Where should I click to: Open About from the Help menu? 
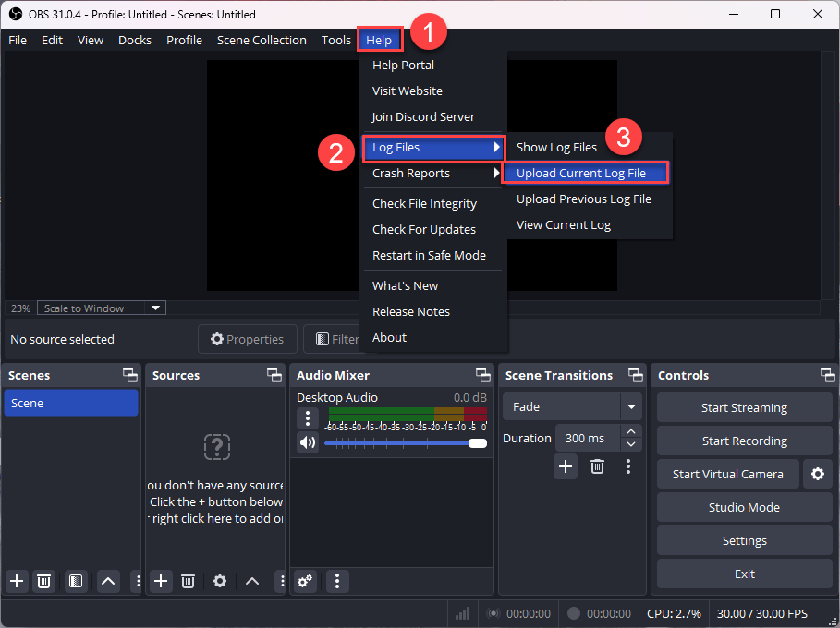click(432, 338)
